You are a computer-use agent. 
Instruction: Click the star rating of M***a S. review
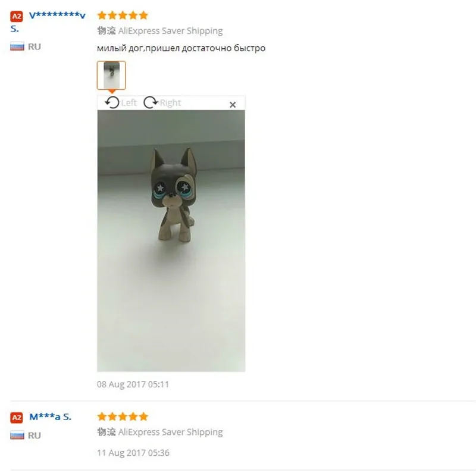123,416
